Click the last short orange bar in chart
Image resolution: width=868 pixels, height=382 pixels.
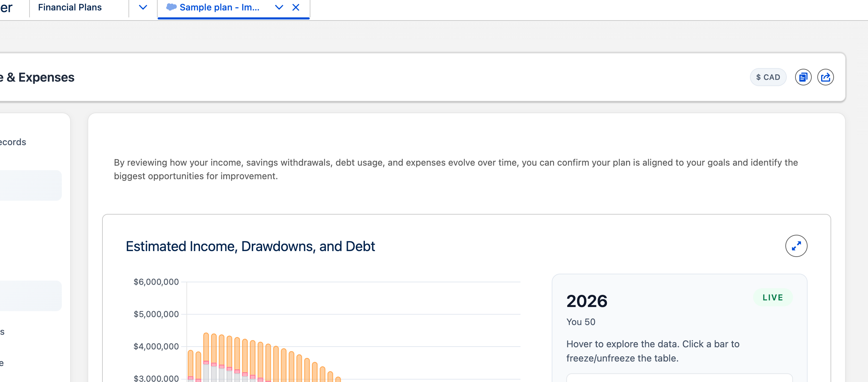pos(338,379)
